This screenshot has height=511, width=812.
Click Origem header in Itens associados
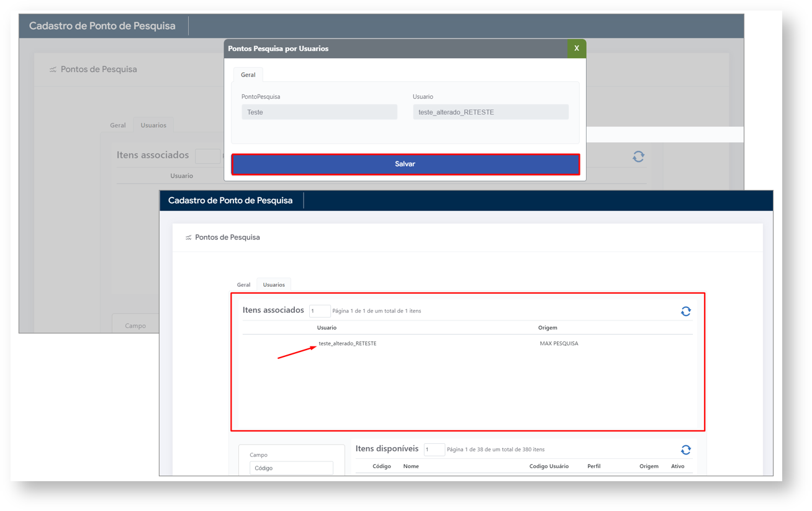pyautogui.click(x=548, y=327)
